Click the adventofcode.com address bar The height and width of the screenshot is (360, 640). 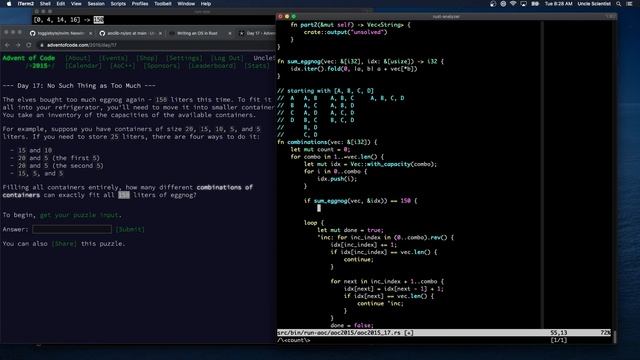point(155,45)
